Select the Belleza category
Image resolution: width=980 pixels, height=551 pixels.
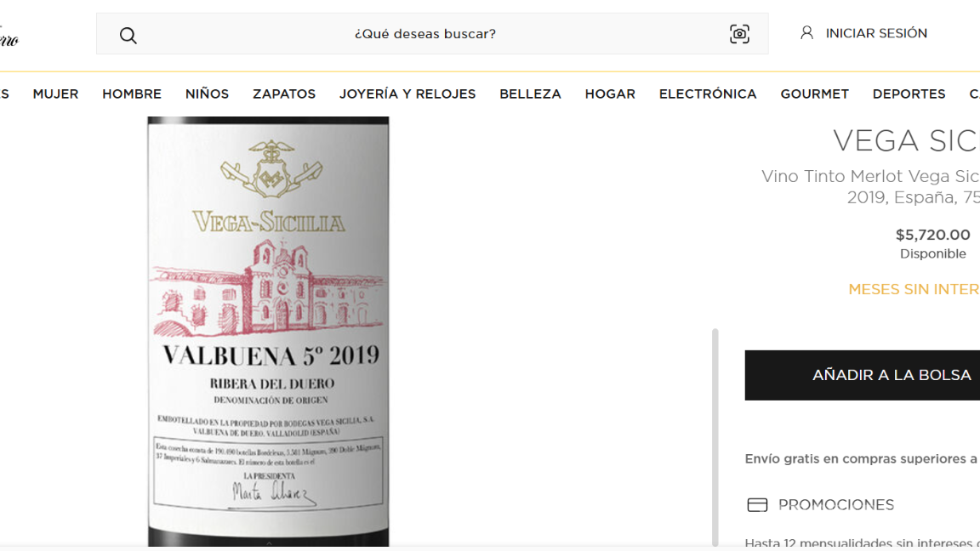point(530,94)
